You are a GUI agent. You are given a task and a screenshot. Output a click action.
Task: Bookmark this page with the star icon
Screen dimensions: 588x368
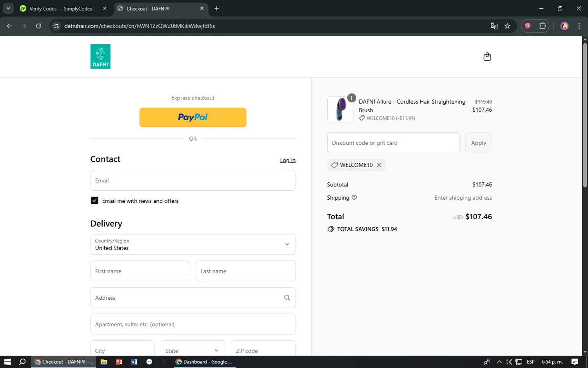point(507,26)
